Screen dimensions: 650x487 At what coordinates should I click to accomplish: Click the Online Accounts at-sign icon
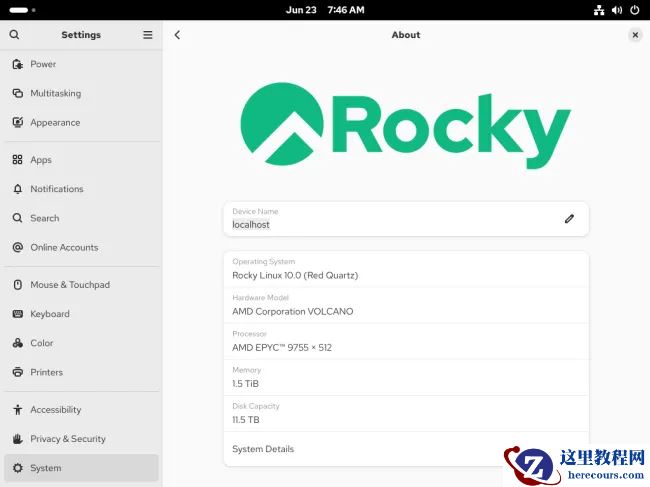pos(17,247)
